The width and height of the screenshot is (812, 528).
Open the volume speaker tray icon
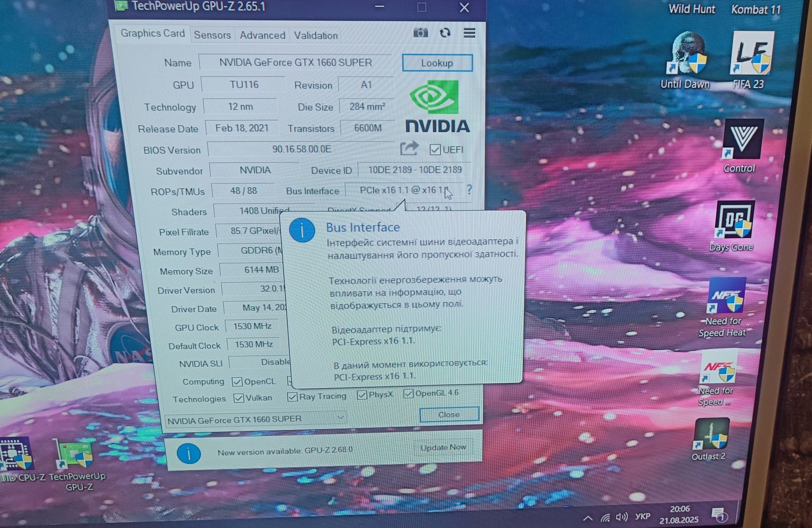(622, 517)
